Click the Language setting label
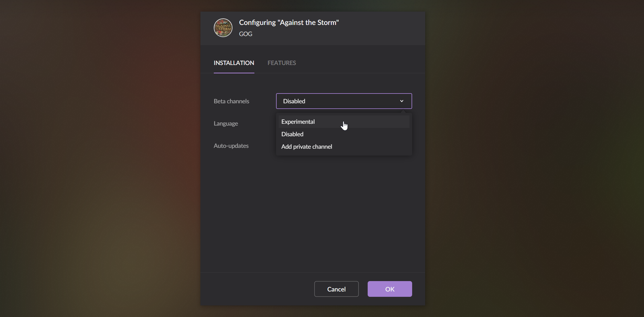This screenshot has width=644, height=317. tap(226, 123)
